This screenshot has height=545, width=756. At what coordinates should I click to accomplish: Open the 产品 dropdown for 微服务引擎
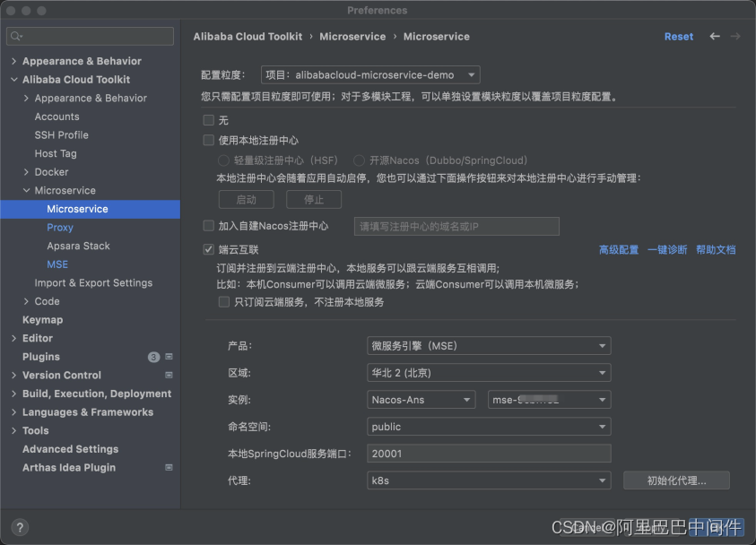(489, 345)
